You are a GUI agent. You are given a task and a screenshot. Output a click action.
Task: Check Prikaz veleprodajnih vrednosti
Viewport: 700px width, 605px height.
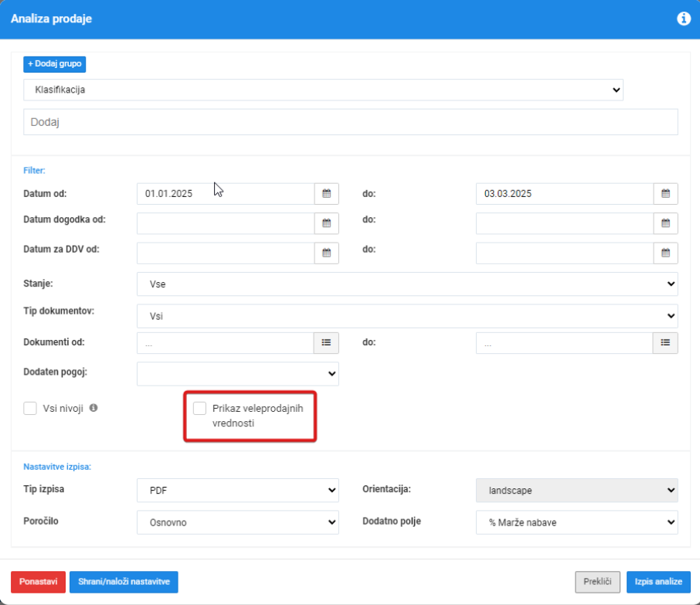(x=199, y=408)
